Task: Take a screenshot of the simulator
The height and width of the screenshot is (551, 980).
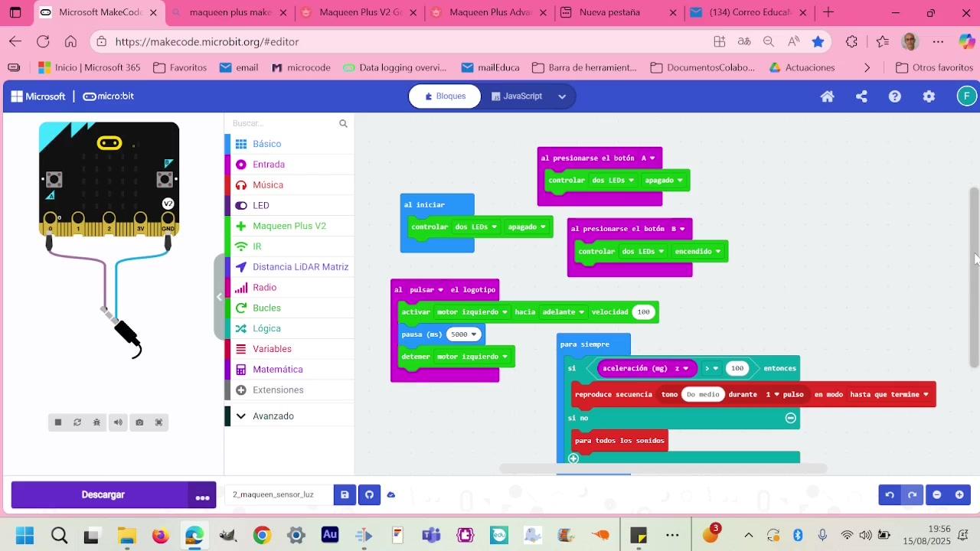Action: point(139,422)
